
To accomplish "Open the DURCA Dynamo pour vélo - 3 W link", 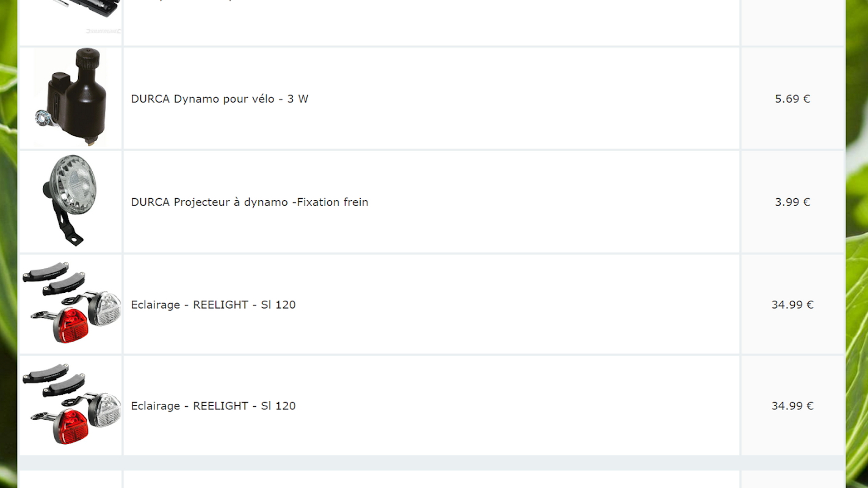I will pyautogui.click(x=220, y=99).
